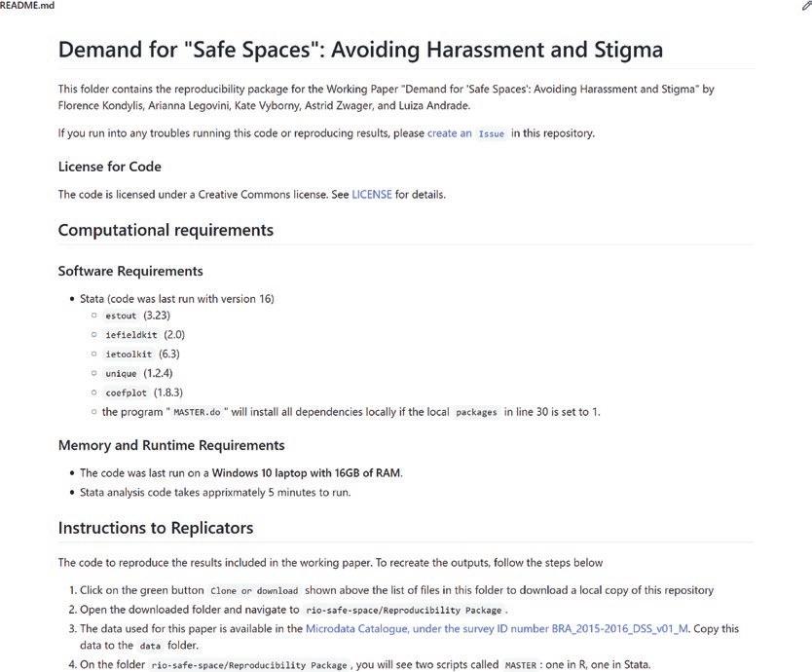Viewport: 812px width, 672px height.
Task: Click the "Software Requirements" heading
Action: pyautogui.click(x=130, y=271)
